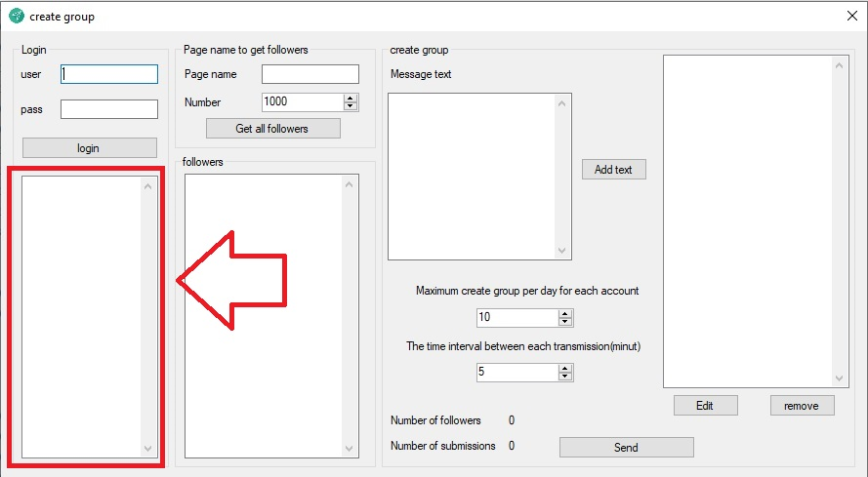Increase the transmission time interval value
Viewport: 868px width, 477px height.
[565, 368]
